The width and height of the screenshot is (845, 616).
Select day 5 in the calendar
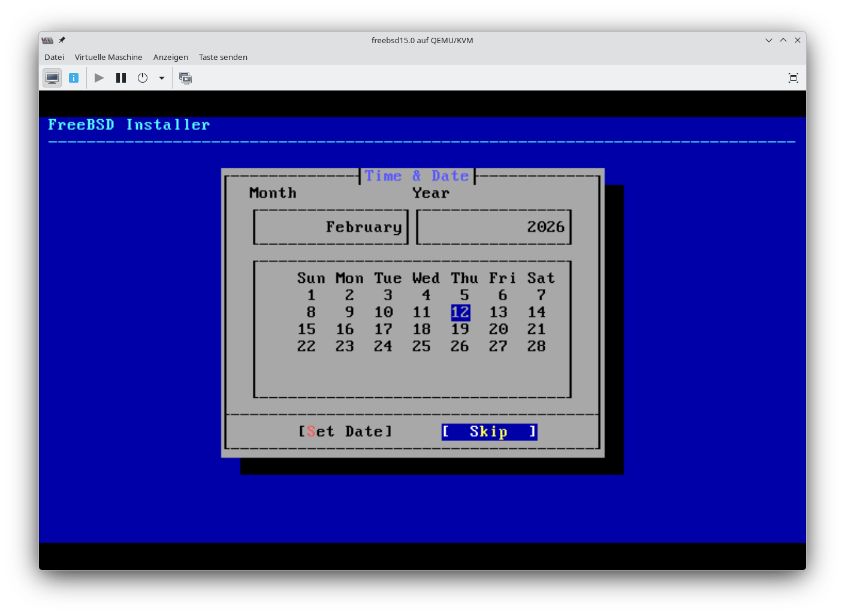tap(464, 295)
